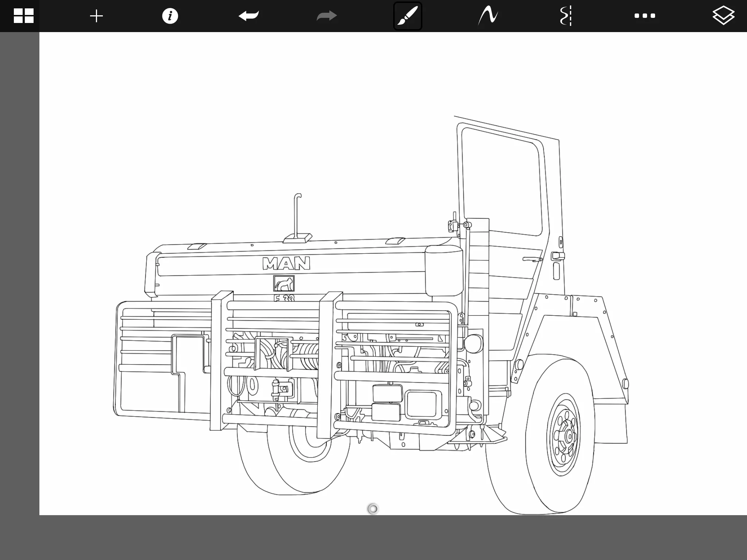Tap the round indicator light beside grille
Viewport: 747px width, 560px height.
click(473, 343)
